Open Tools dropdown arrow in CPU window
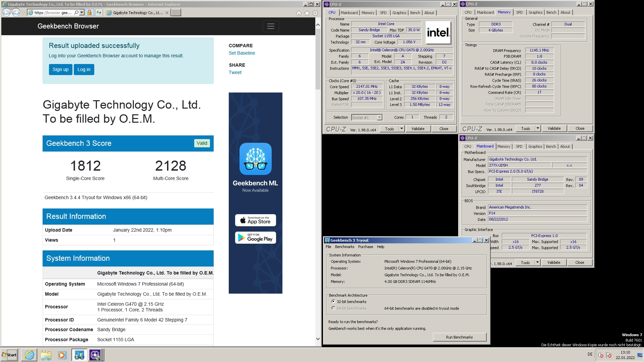This screenshot has height=362, width=644. (x=401, y=129)
